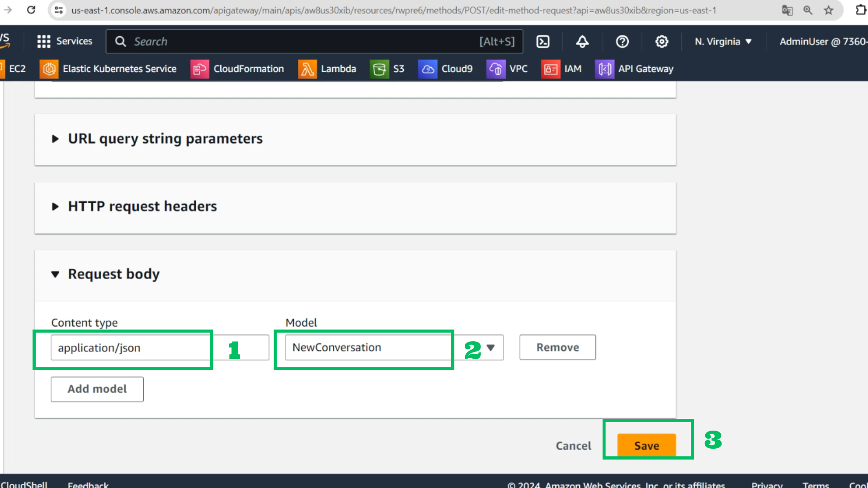Open the CloudShell terminal icon
The width and height of the screenshot is (868, 488).
point(542,42)
